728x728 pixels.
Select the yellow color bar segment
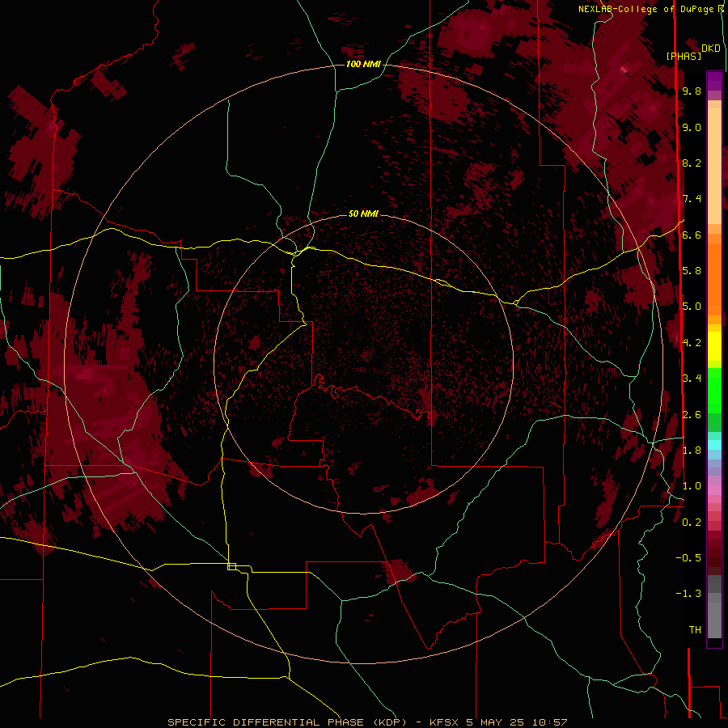pos(714,346)
